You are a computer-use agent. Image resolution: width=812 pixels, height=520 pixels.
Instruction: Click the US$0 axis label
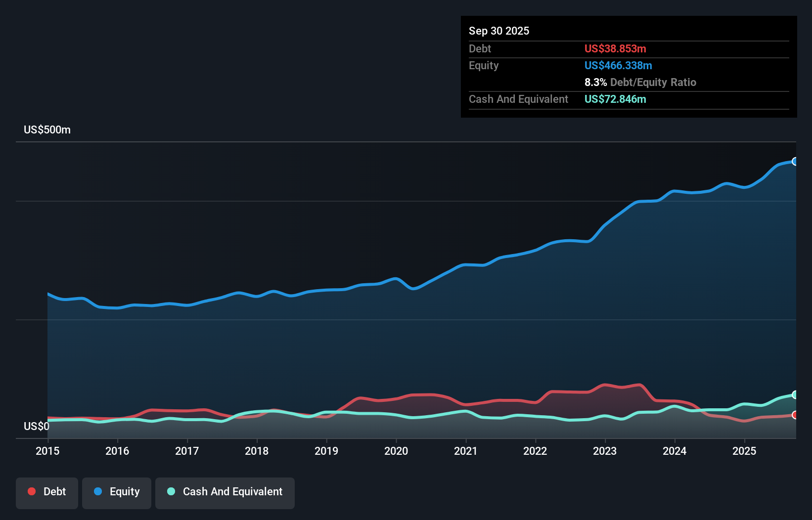[x=37, y=426]
